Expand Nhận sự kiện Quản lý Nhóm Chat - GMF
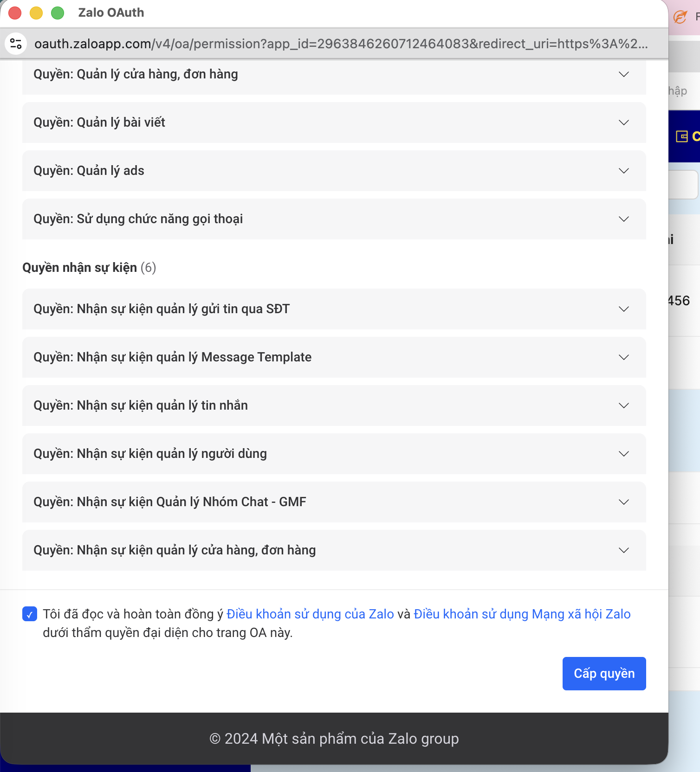This screenshot has width=700, height=772. (x=334, y=502)
